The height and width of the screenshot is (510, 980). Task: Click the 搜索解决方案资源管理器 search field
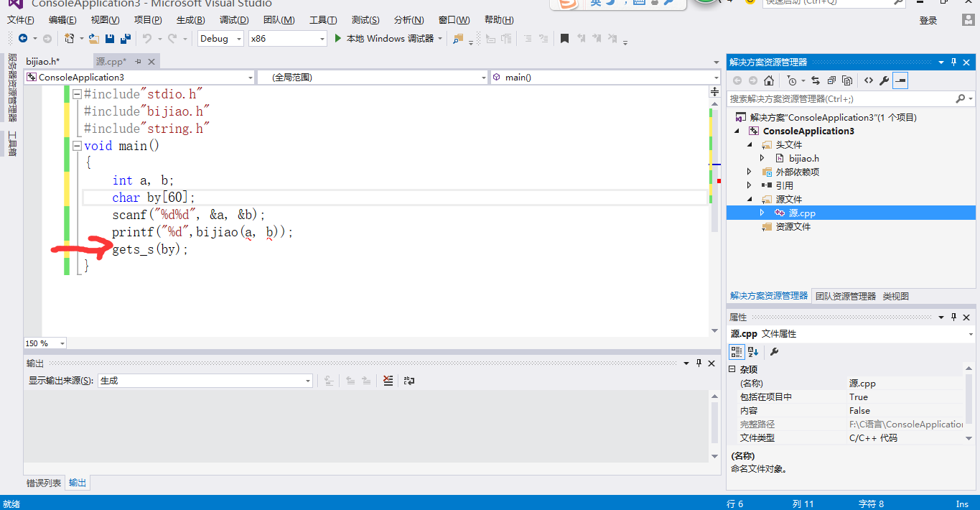(x=840, y=98)
